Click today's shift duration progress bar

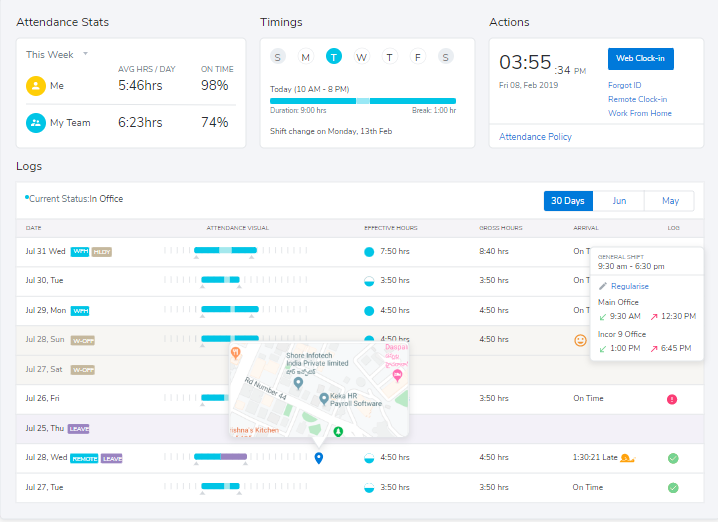point(363,101)
